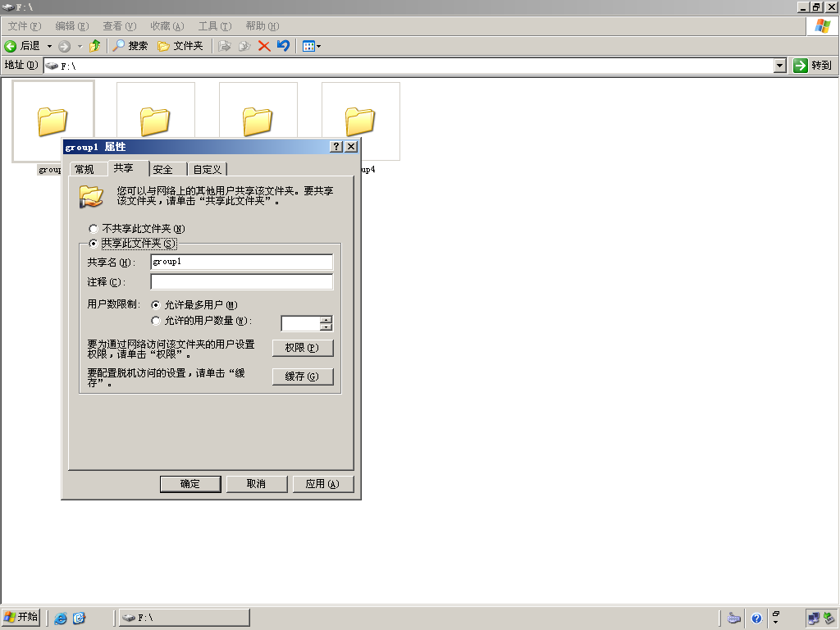Open the 开始 Start menu

click(x=21, y=617)
